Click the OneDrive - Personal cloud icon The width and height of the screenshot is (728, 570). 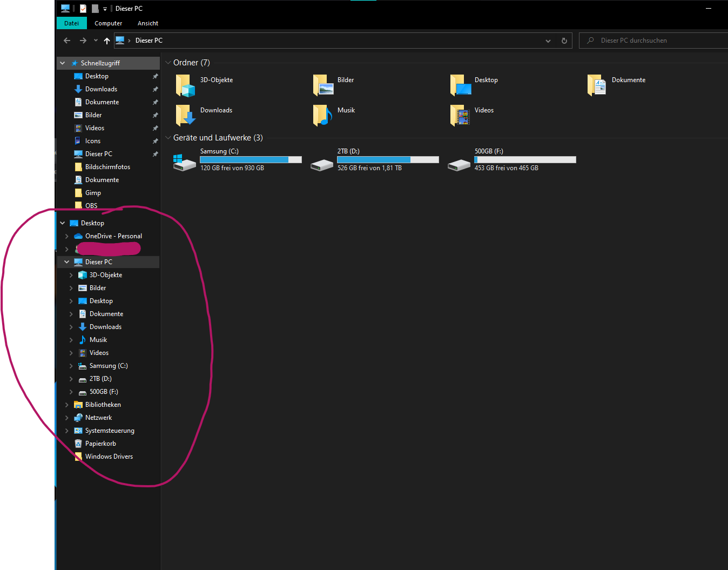click(x=78, y=236)
